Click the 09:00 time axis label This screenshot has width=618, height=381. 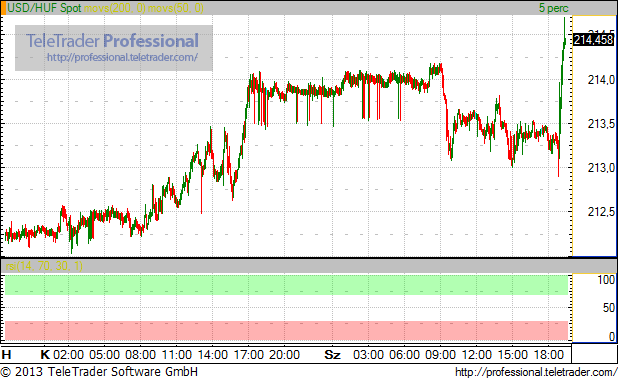tap(440, 355)
